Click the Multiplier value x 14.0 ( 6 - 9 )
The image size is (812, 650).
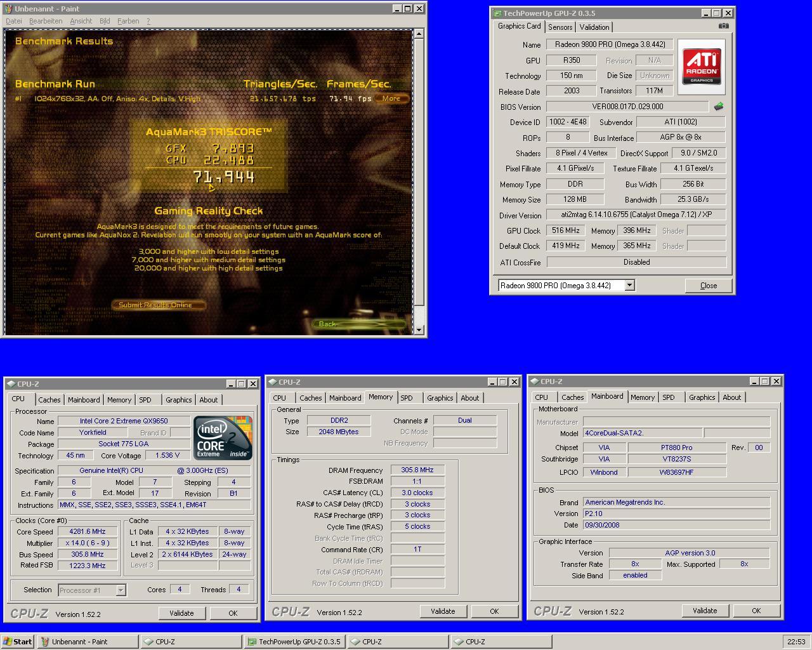point(88,543)
